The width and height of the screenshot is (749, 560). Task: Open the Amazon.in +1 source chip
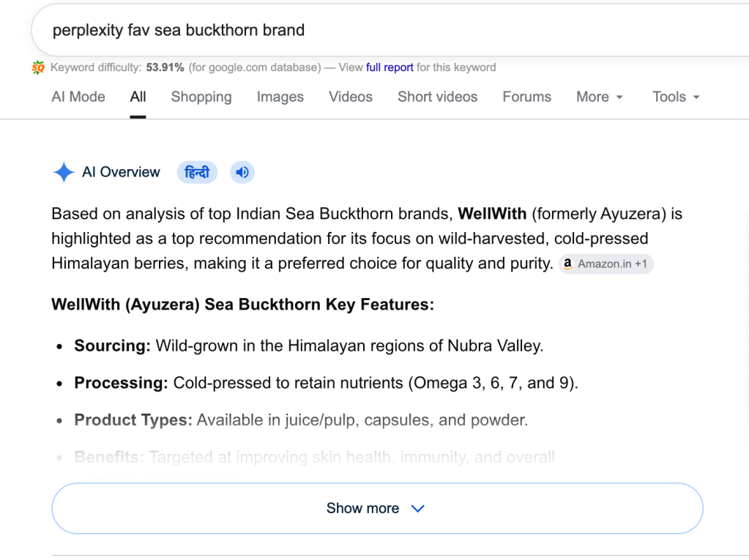605,264
